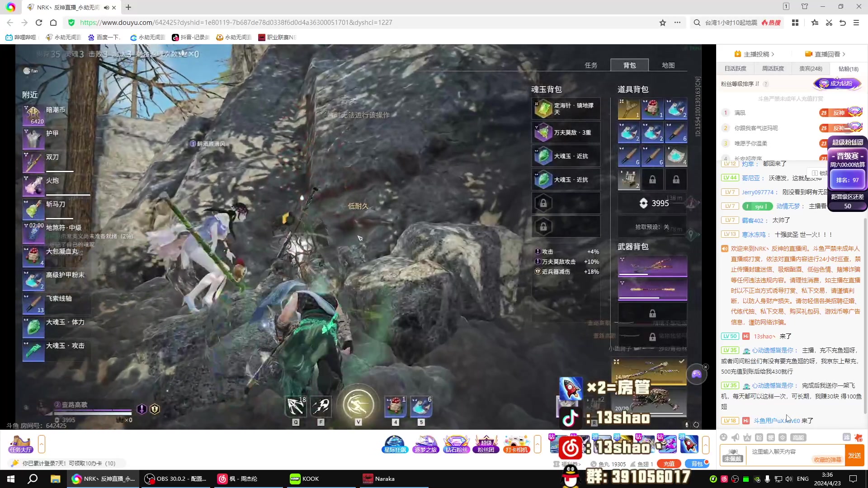The height and width of the screenshot is (488, 868).
Task: Click the red splash recording icon in chat toolbar
Action: click(859, 437)
